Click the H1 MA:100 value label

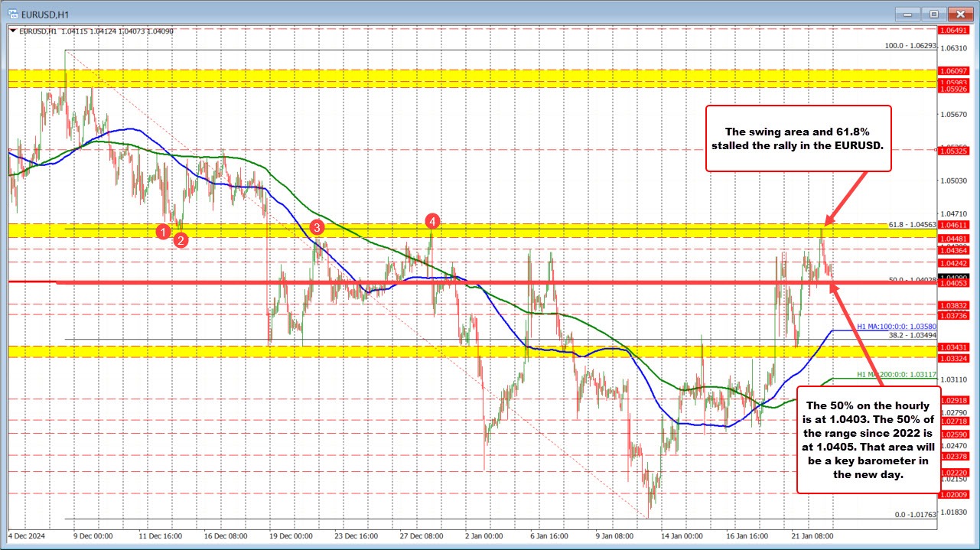click(897, 327)
